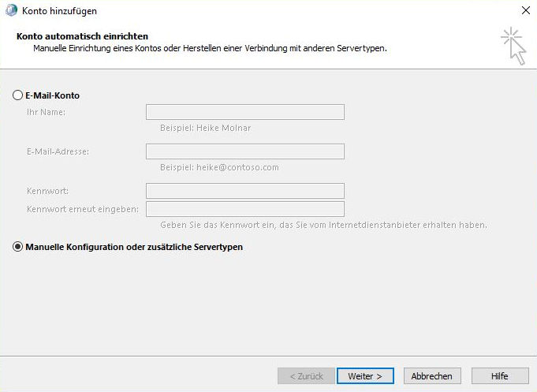537x392 pixels.
Task: Choose Manuelle Konfiguration oder zusätzliche Servertypen option
Action: (x=18, y=247)
